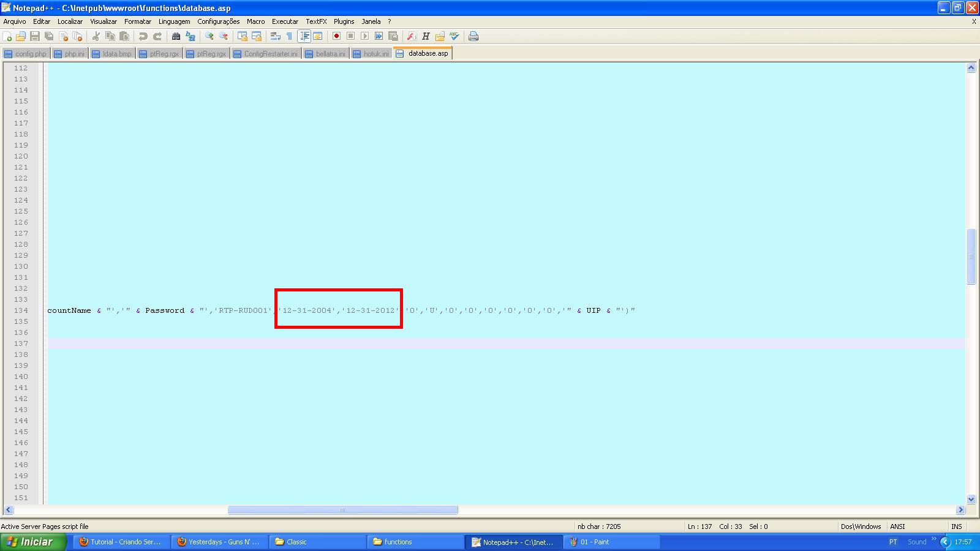Viewport: 980px width, 551px height.
Task: Click the Close All documents toolbar icon
Action: pos(77,36)
